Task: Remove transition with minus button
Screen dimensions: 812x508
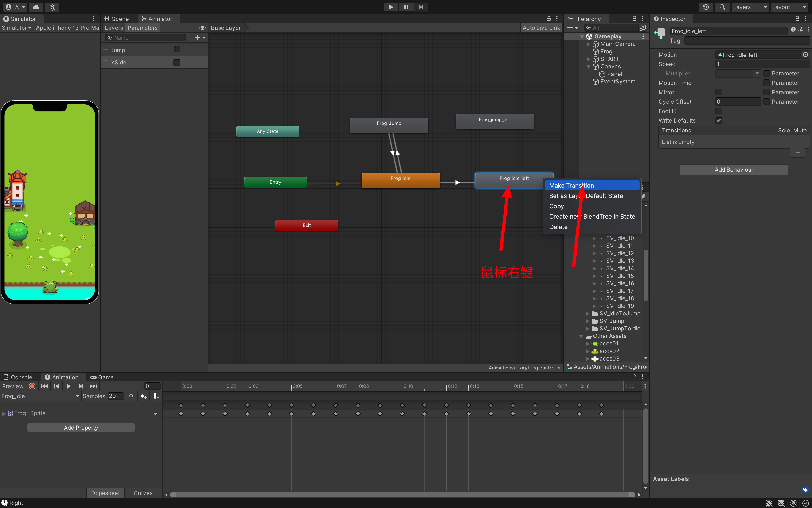Action: click(x=798, y=153)
